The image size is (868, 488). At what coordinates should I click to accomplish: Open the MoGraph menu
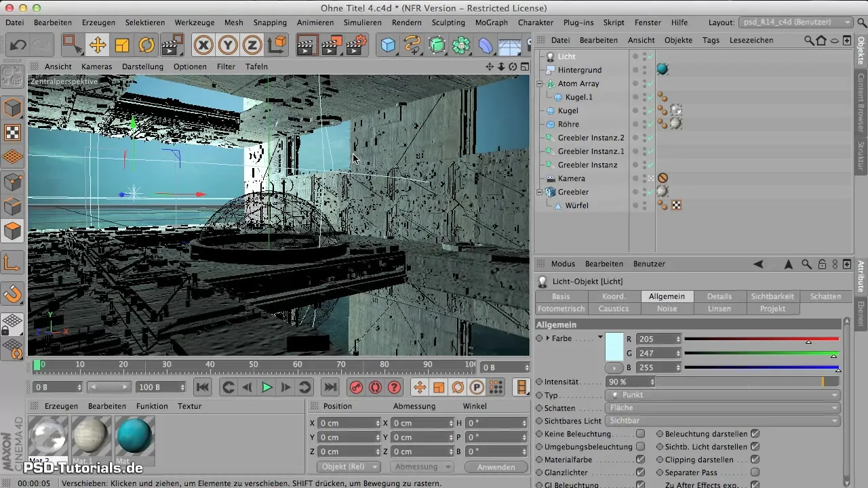coord(492,22)
